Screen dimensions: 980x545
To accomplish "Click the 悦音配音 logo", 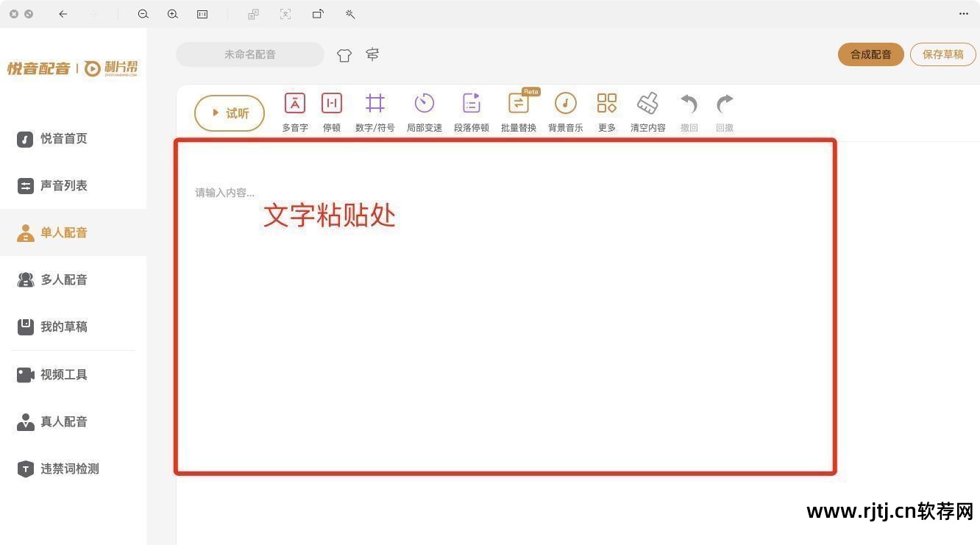I will point(39,68).
